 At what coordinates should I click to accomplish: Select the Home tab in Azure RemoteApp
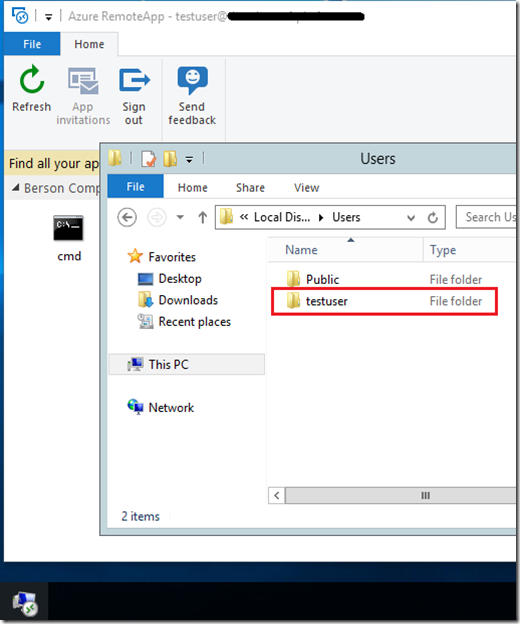click(89, 44)
